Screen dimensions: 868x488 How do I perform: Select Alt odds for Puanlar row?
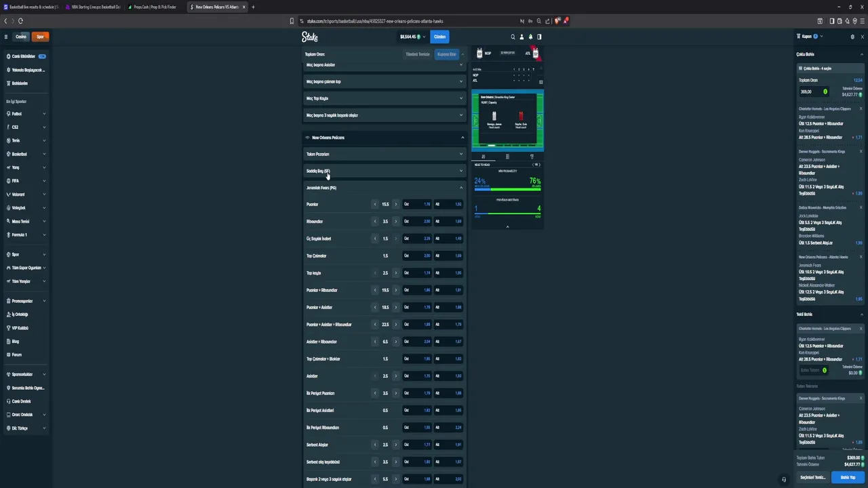pyautogui.click(x=448, y=204)
